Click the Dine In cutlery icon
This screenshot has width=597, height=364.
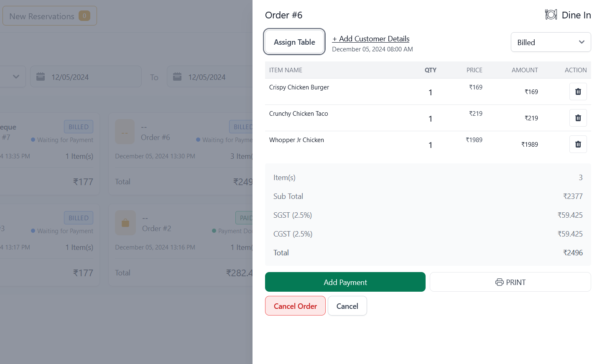click(x=551, y=14)
